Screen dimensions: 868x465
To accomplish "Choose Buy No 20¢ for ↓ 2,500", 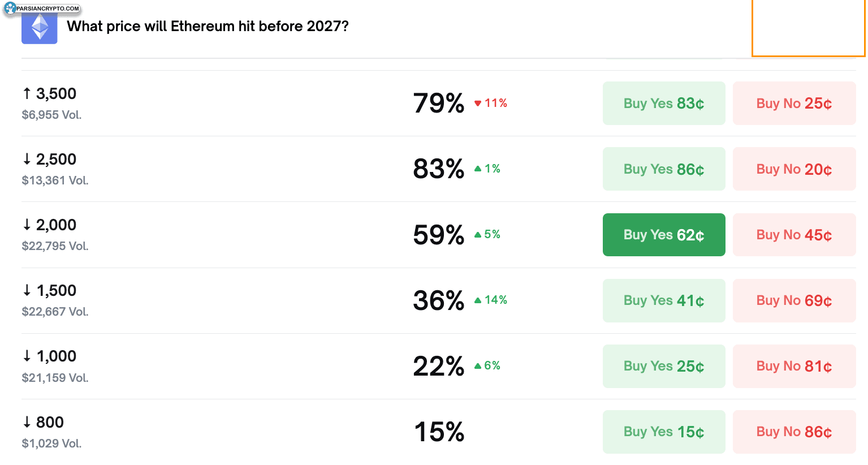I will tap(794, 169).
